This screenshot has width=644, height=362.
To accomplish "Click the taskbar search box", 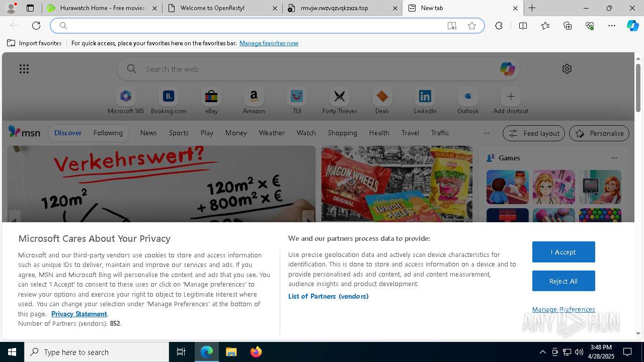I will [97, 352].
